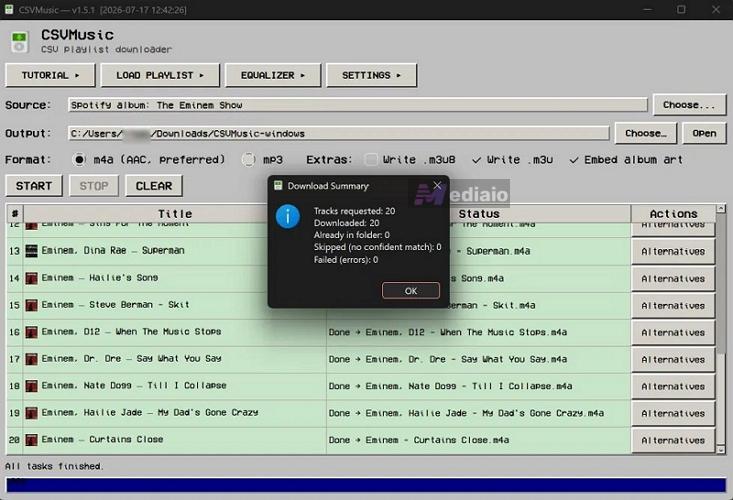Click the track list scrollbar down arrow
Viewport: 733px width, 500px height.
tap(721, 450)
